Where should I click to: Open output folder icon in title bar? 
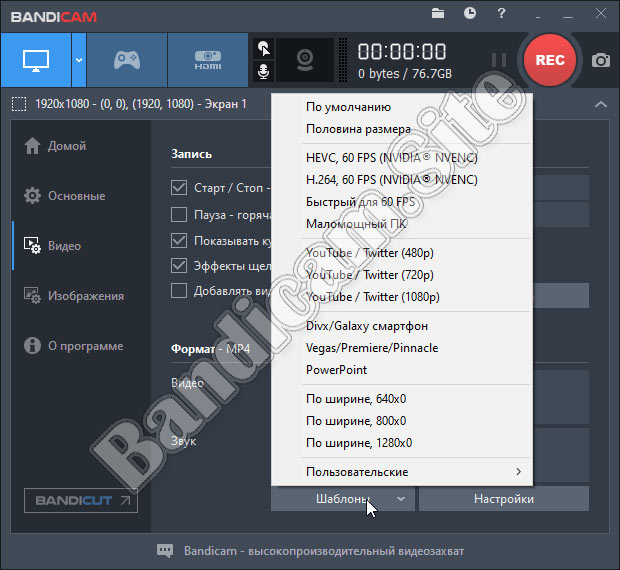(438, 13)
